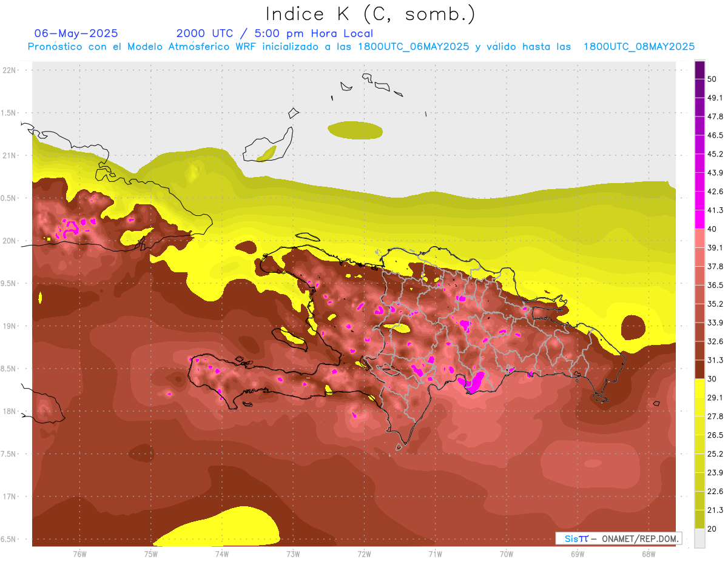Pick the grey colorbar swatch below 20
The image size is (728, 562).
(699, 538)
